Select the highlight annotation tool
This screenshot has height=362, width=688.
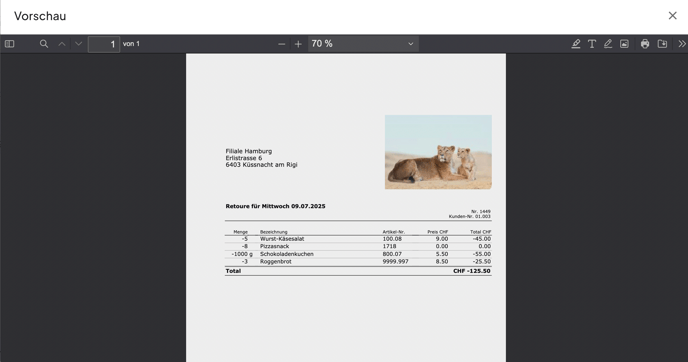pyautogui.click(x=576, y=44)
